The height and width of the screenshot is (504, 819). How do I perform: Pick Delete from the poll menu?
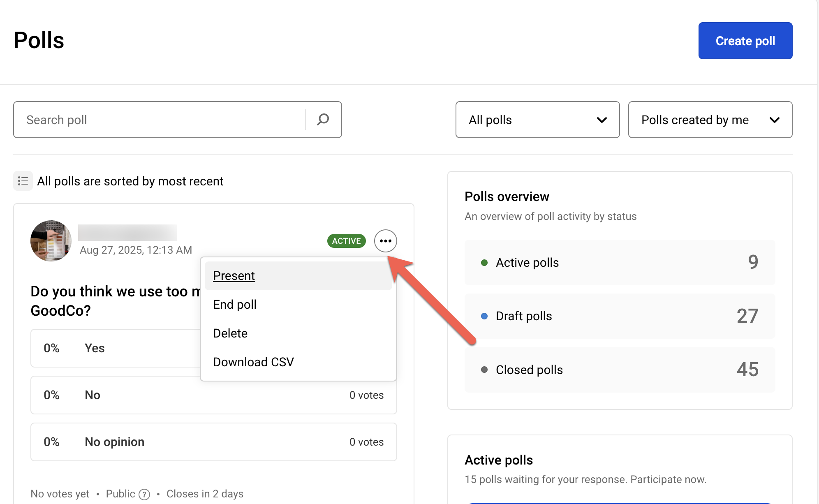click(x=230, y=333)
